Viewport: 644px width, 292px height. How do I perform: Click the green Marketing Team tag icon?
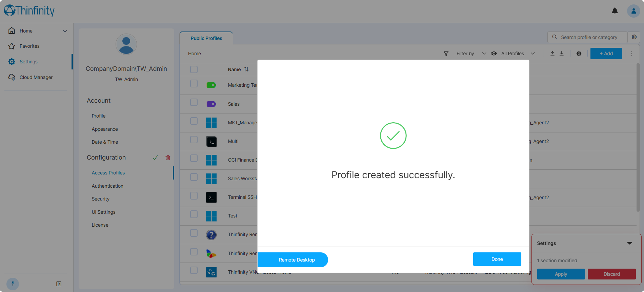211,85
